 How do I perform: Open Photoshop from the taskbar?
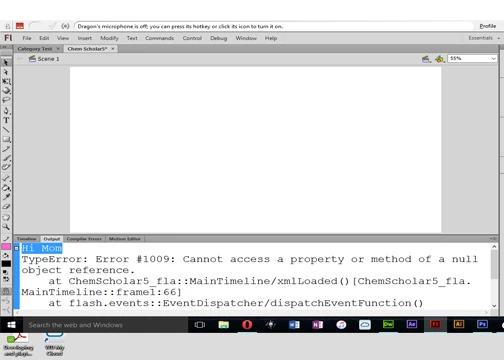coord(482,324)
